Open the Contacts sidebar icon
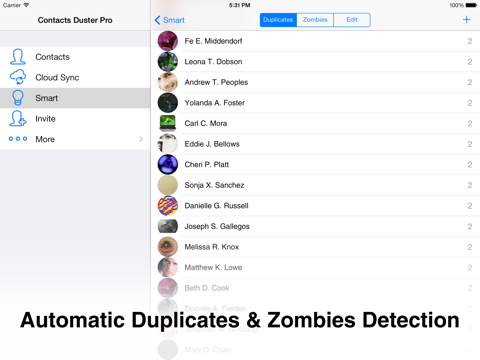Viewport: 480px width, 360px height. [x=18, y=57]
